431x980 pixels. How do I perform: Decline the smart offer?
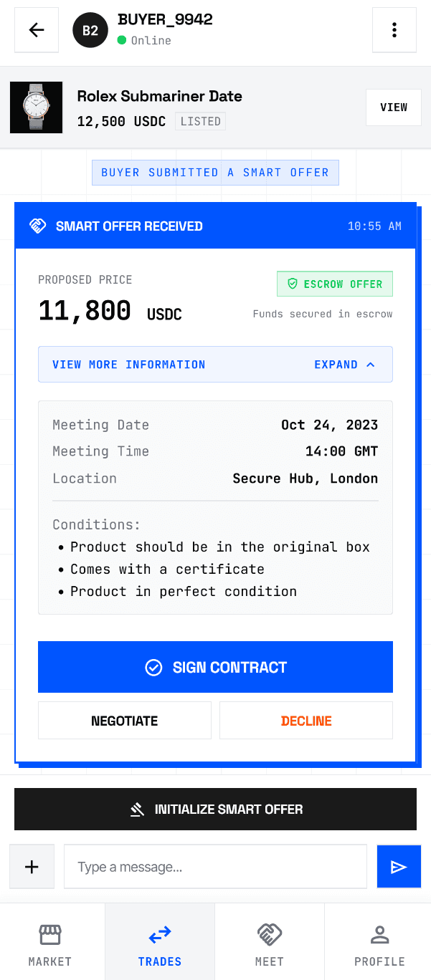[306, 720]
